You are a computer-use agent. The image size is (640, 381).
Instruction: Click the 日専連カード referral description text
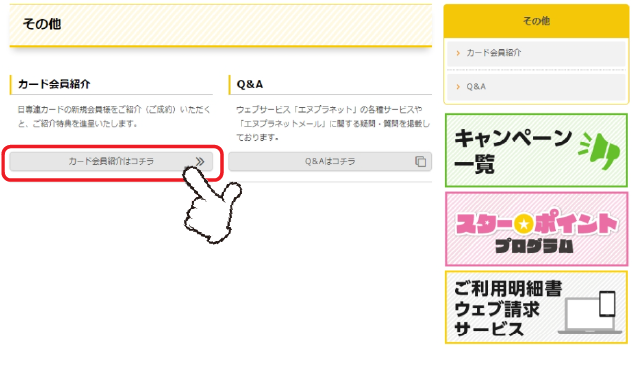point(114,116)
